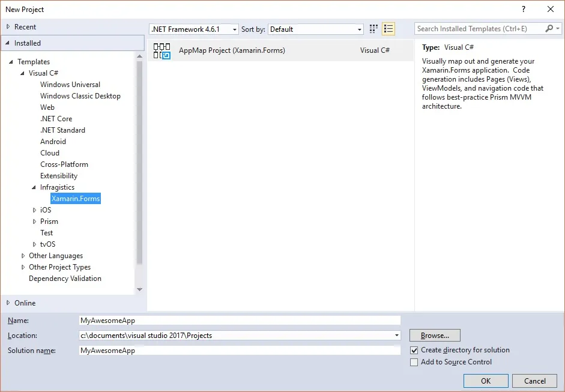Open the Location path dropdown
Viewport: 565px width, 392px height.
pos(397,336)
